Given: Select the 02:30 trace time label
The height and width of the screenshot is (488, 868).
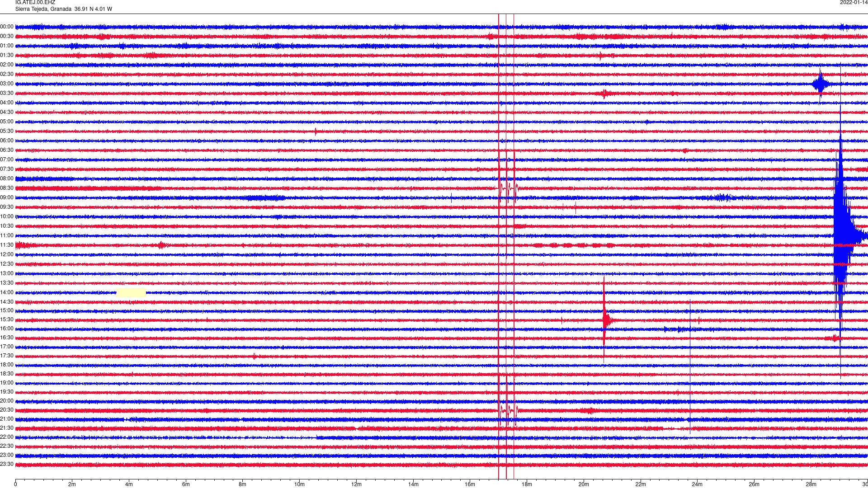Looking at the screenshot, I should (7, 74).
